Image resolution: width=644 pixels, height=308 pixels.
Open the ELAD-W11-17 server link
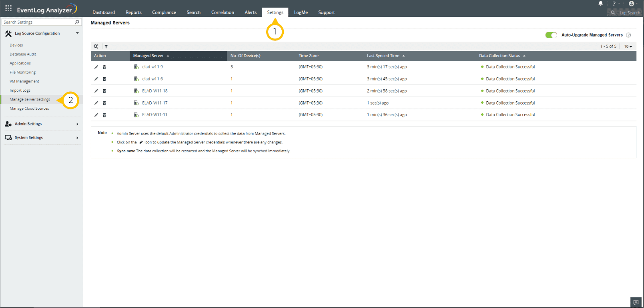tap(154, 103)
